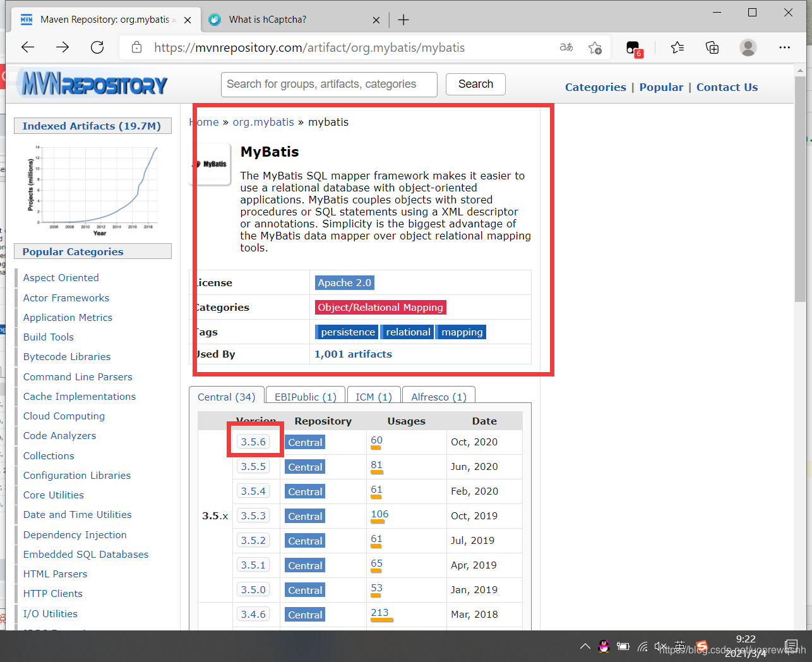Screen dimensions: 812x662
Task: Open usages count 60 for 3.5.6
Action: [376, 440]
